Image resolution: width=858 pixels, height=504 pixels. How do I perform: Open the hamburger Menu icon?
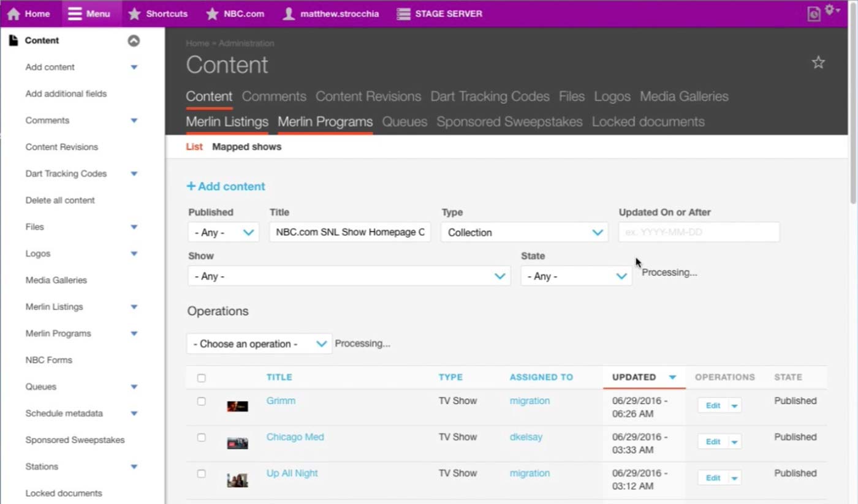click(75, 13)
